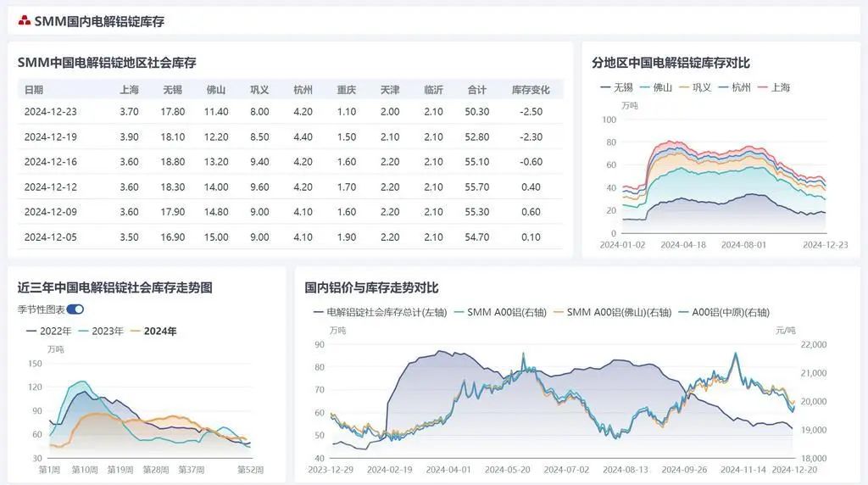Screen dimensions: 868x485
Task: Click inventory change value -2.50
Action: click(x=531, y=112)
